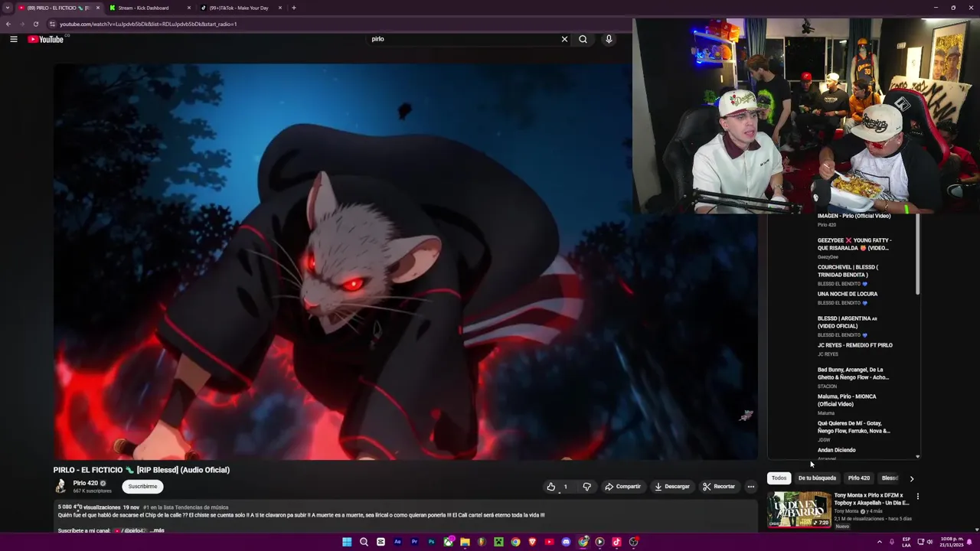Open TikTok app from taskbar

[x=616, y=542]
